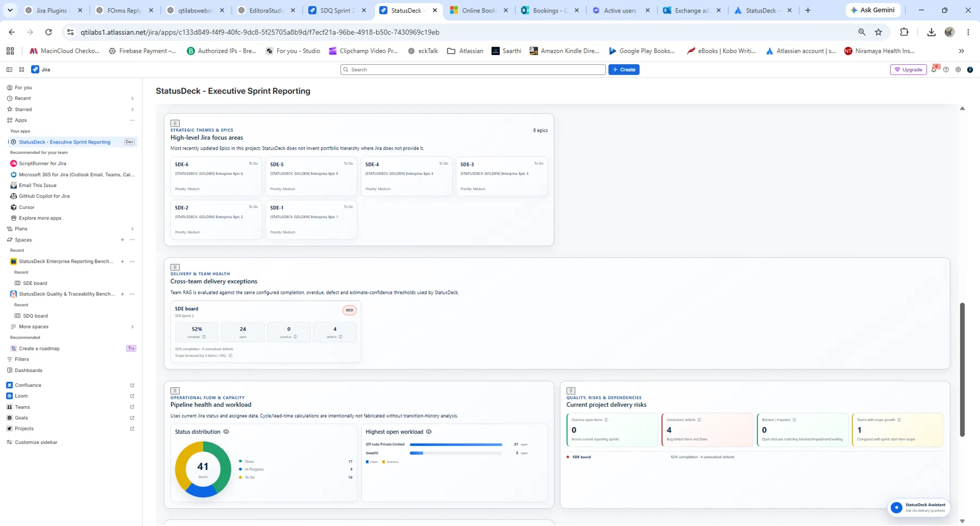Open the Apps section more options menu
The height and width of the screenshot is (526, 980).
[x=132, y=120]
